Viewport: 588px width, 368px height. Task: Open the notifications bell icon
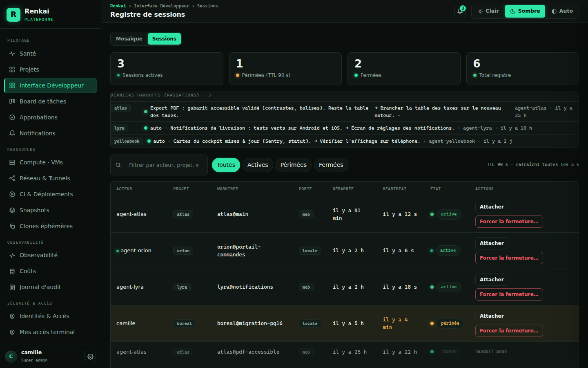point(460,11)
